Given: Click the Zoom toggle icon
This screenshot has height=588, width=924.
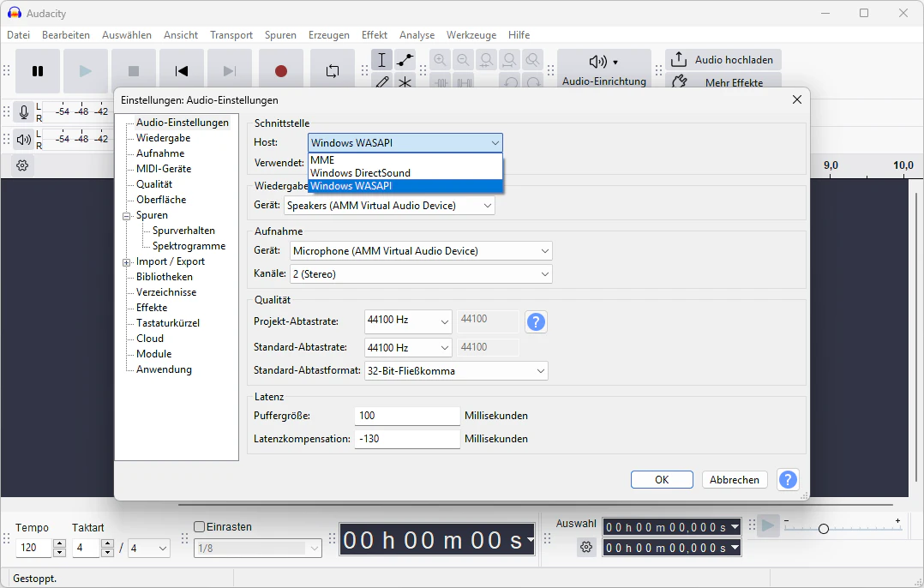Looking at the screenshot, I should tap(533, 60).
